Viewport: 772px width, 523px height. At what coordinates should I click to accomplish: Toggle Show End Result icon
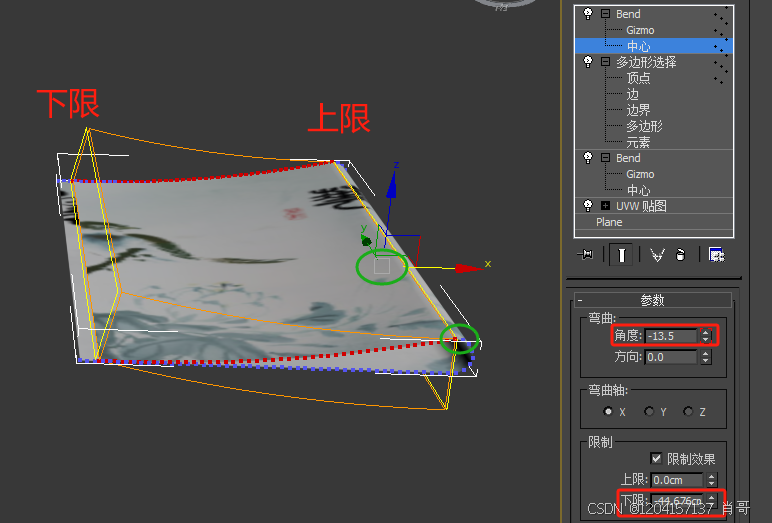621,255
